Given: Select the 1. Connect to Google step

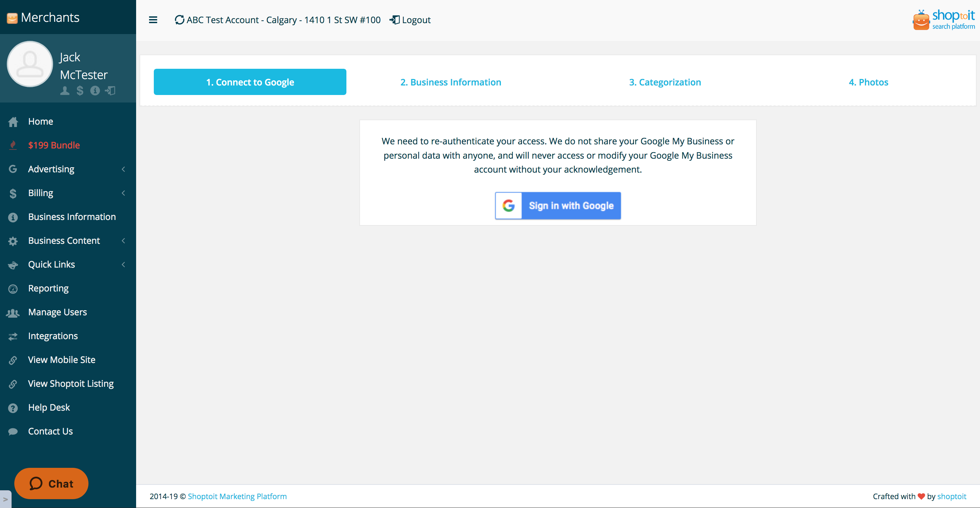Looking at the screenshot, I should click(x=250, y=82).
